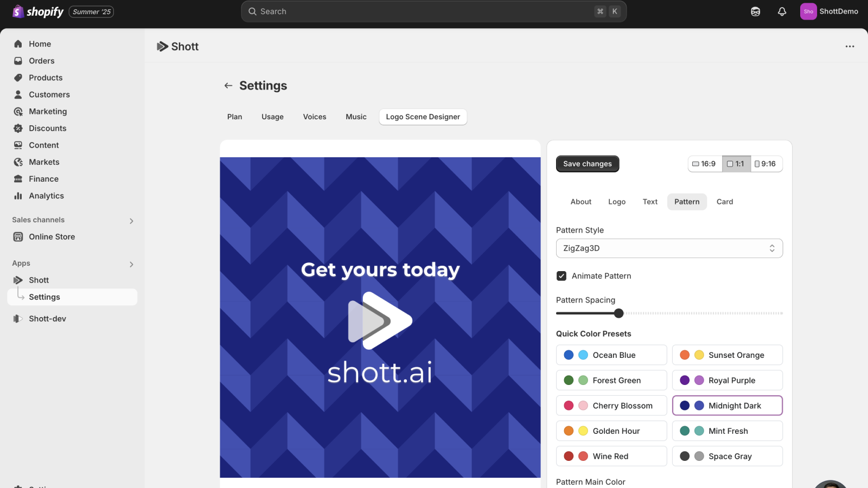
Task: Click the Online Store icon
Action: [18, 236]
